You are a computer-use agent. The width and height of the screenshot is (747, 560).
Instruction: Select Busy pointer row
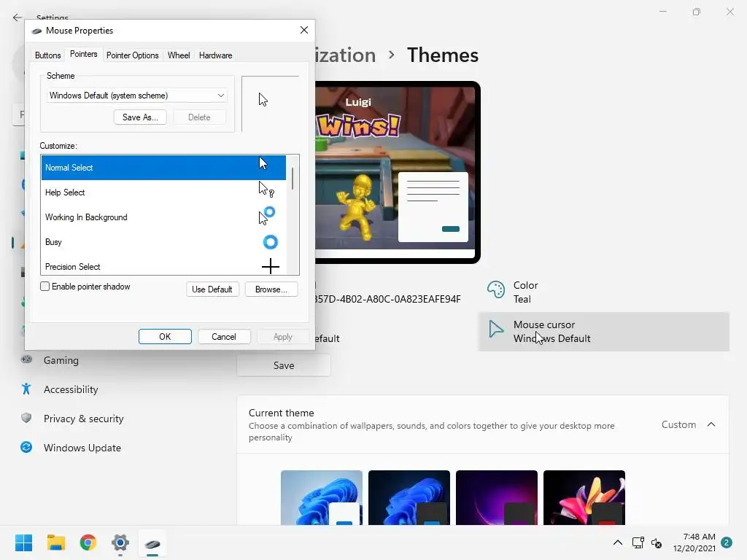click(x=163, y=242)
